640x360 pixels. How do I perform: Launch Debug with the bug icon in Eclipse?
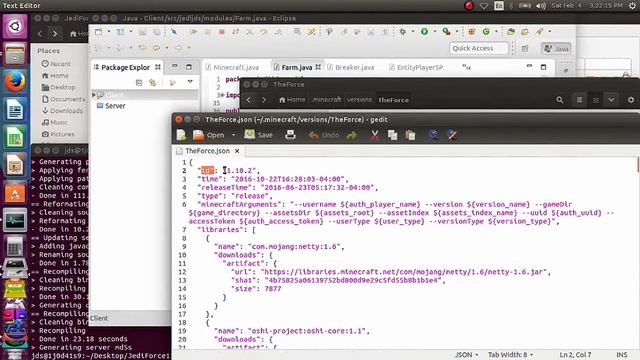[x=403, y=31]
